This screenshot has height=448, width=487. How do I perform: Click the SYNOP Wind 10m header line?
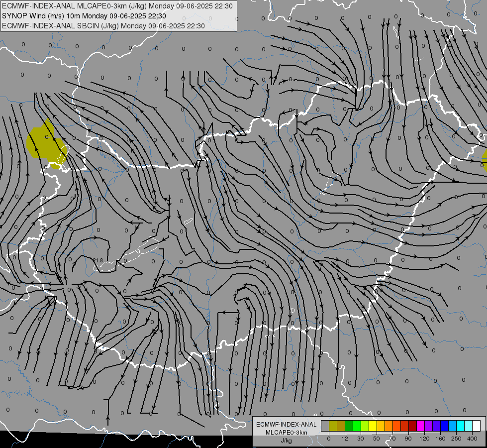(84, 16)
